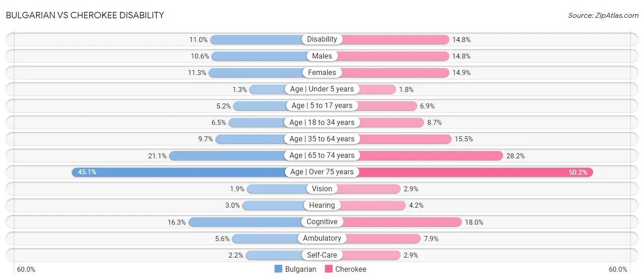Click the chart title Bulgarian vs Cherokee Disability
Screen dimensions: 644x280
coord(85,15)
